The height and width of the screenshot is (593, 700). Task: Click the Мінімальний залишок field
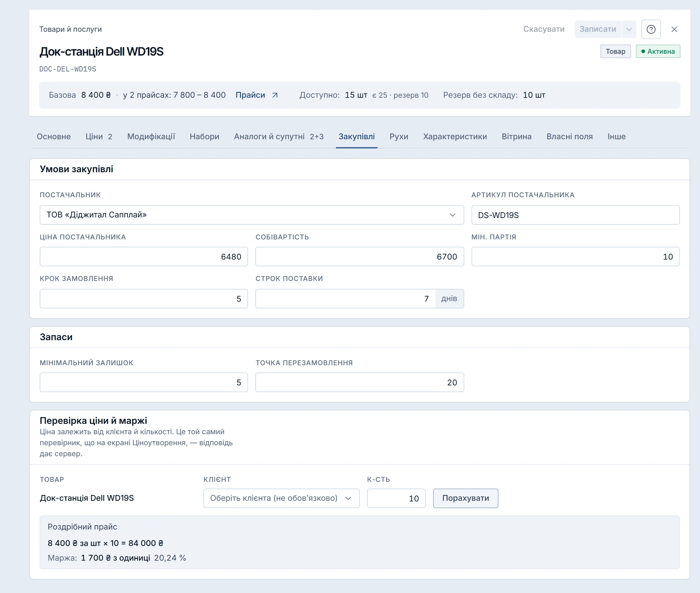[144, 382]
